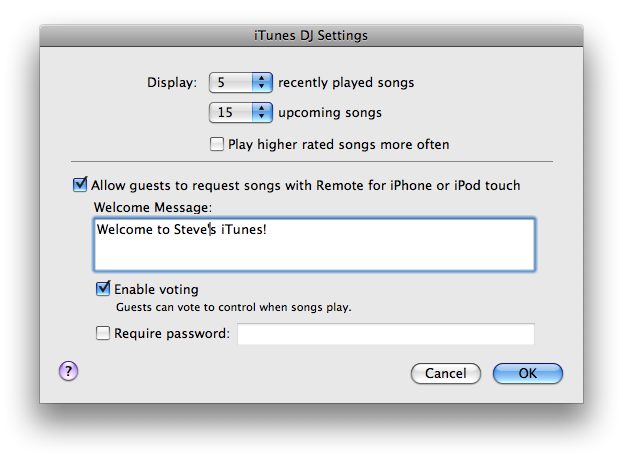The width and height of the screenshot is (623, 458).
Task: Click blue arrows on recently played songs popup
Action: [x=262, y=82]
